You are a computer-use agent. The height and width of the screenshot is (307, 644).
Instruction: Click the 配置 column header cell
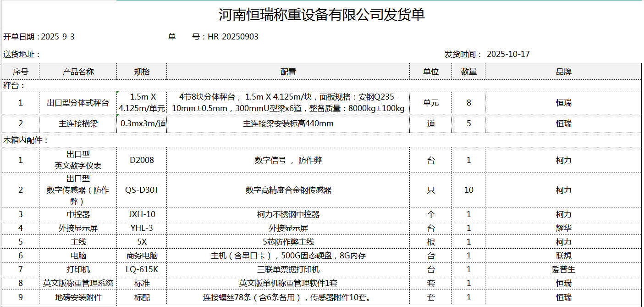(288, 72)
